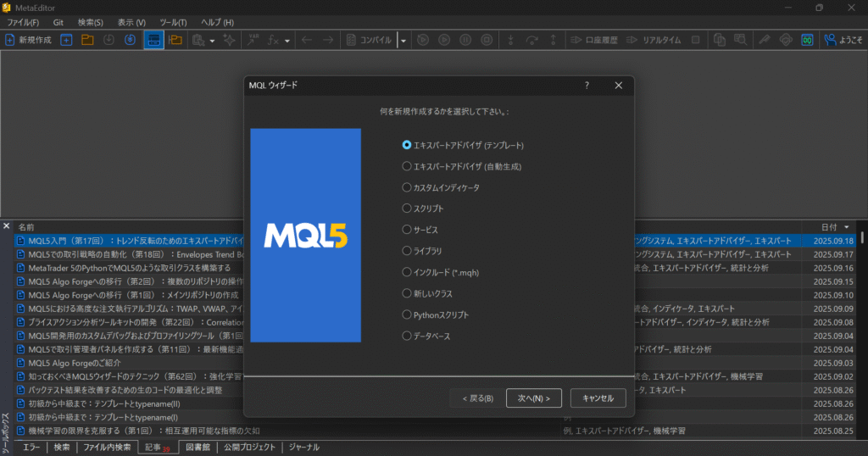Select ライブラリ radio option

pos(407,251)
